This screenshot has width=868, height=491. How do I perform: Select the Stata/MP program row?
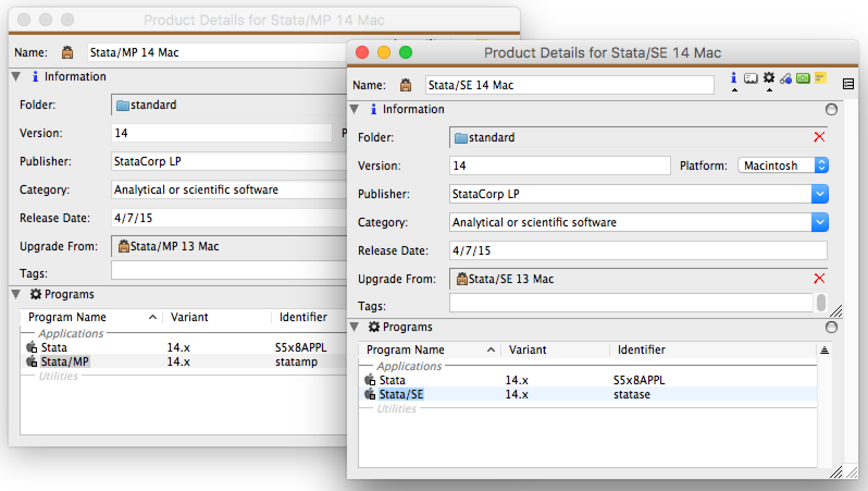184,361
